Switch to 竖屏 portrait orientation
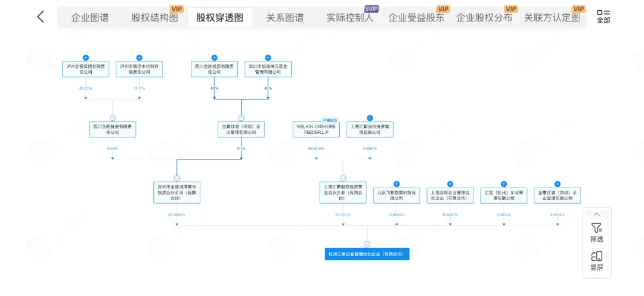644x296 pixels. point(597,261)
